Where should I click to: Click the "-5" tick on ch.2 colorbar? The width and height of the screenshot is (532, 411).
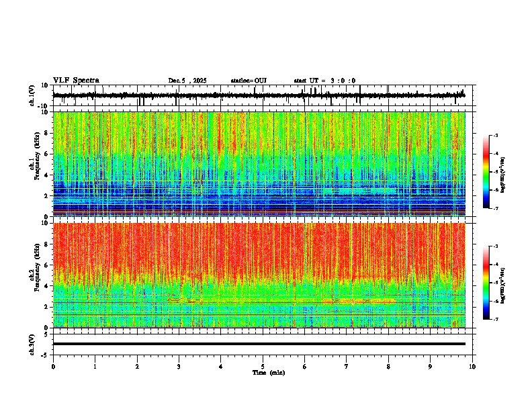(495, 283)
